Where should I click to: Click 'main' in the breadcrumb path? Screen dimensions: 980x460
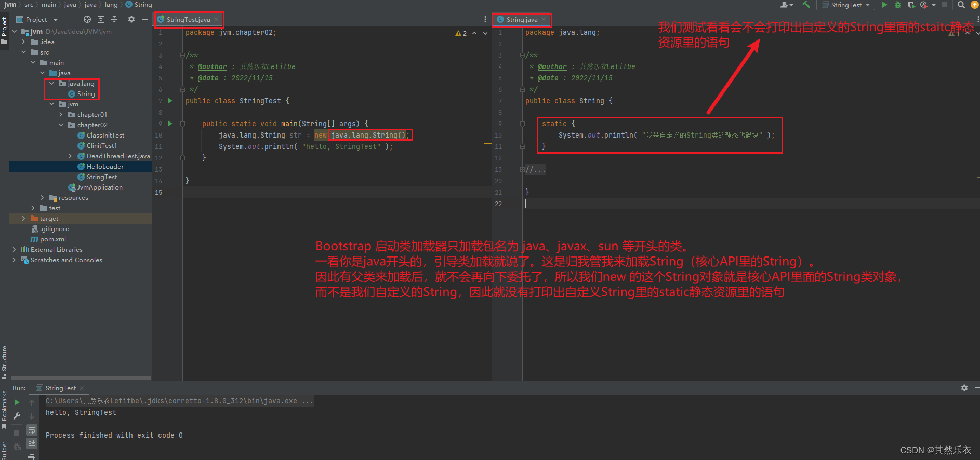[x=49, y=5]
